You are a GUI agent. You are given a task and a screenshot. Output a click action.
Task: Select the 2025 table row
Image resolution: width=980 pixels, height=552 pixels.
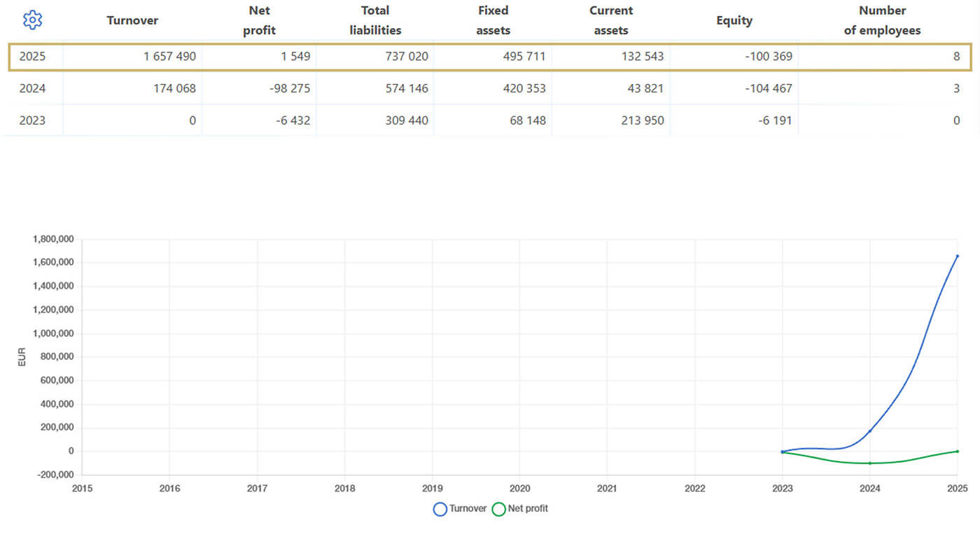(490, 57)
